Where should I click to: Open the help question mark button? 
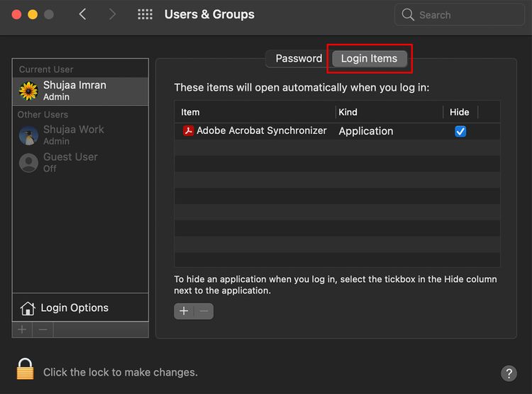point(508,373)
